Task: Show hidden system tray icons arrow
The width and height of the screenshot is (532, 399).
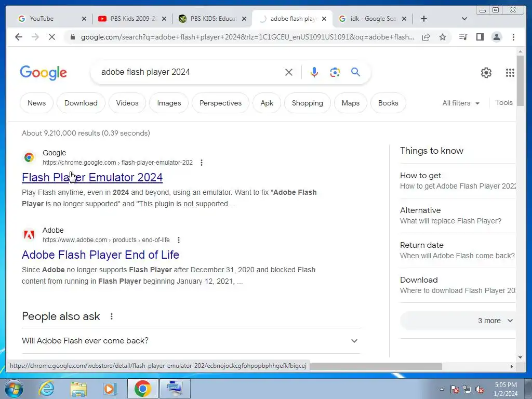Action: click(442, 389)
